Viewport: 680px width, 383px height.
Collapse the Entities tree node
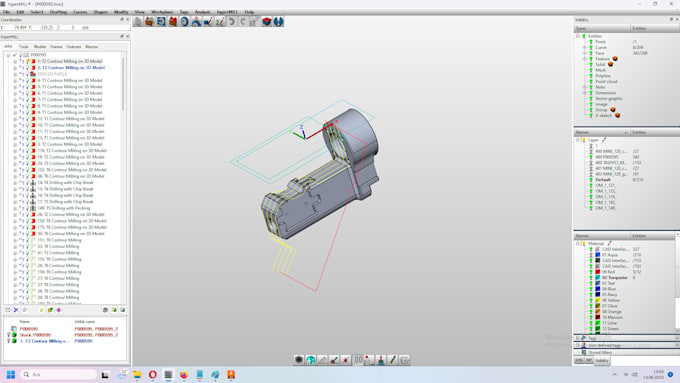point(578,36)
